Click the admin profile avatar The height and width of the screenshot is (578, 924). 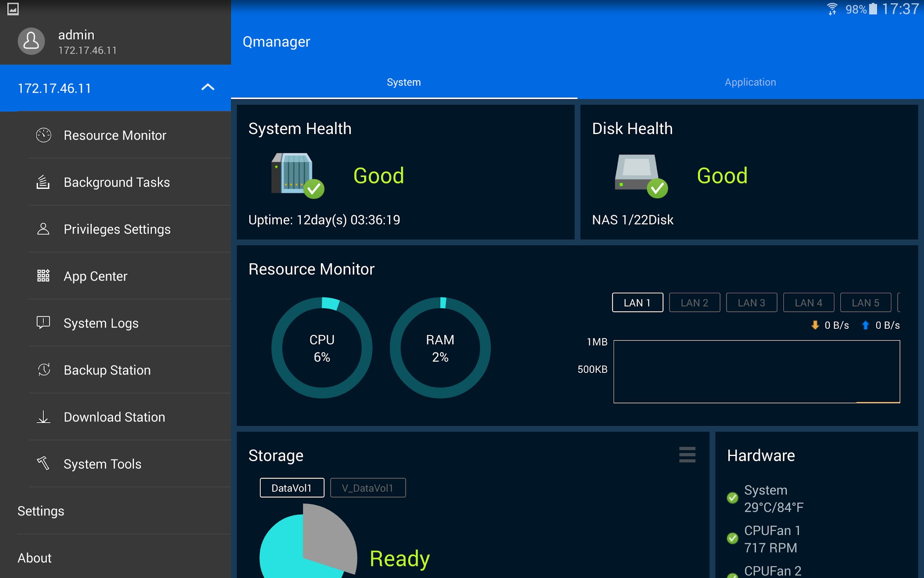point(31,41)
